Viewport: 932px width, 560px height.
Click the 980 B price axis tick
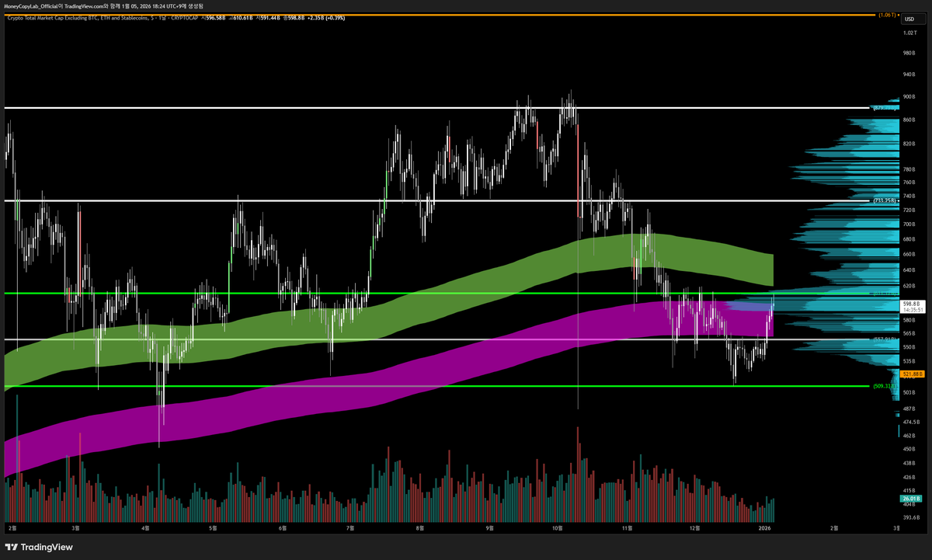pyautogui.click(x=909, y=53)
